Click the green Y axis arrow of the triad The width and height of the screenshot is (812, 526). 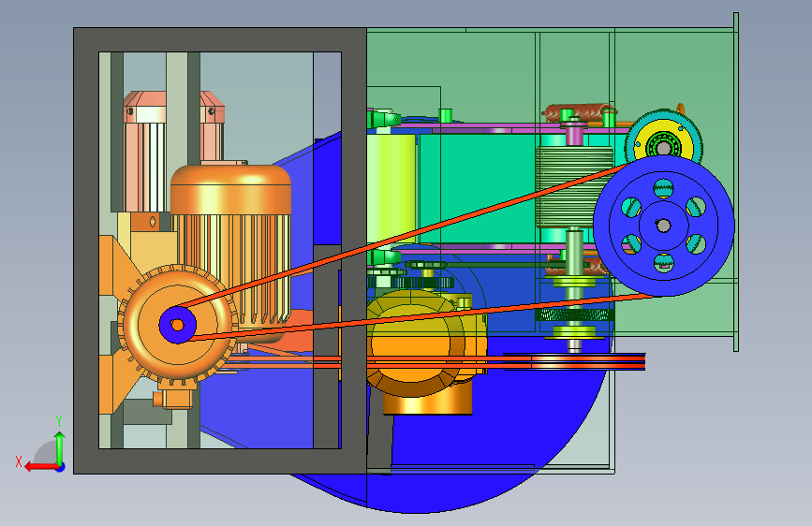60,448
